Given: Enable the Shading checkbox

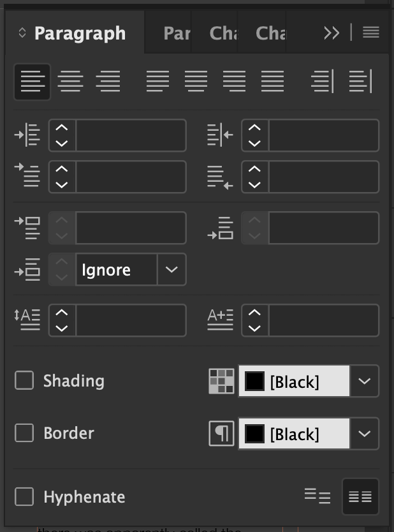Looking at the screenshot, I should tap(25, 381).
